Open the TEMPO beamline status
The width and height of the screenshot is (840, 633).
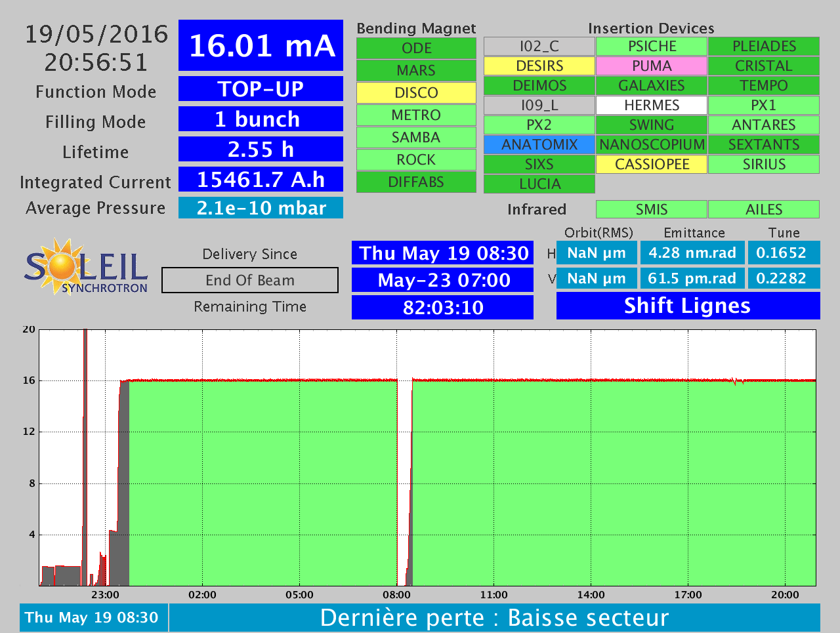pyautogui.click(x=764, y=85)
